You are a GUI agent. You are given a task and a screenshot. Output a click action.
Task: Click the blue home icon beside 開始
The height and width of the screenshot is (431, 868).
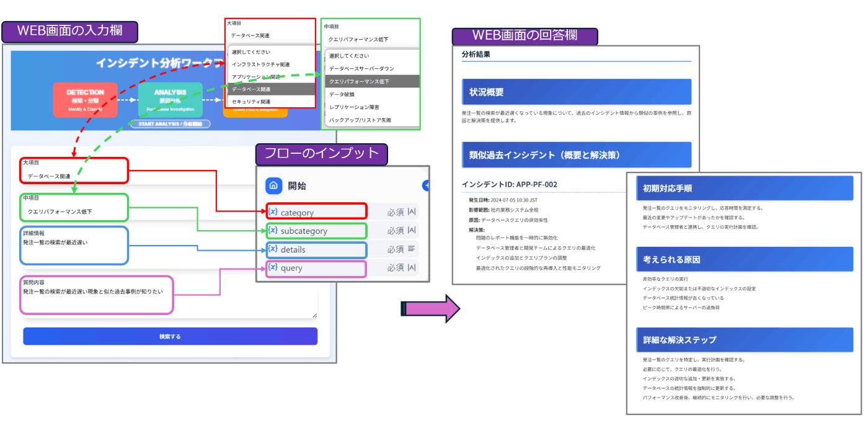point(273,185)
